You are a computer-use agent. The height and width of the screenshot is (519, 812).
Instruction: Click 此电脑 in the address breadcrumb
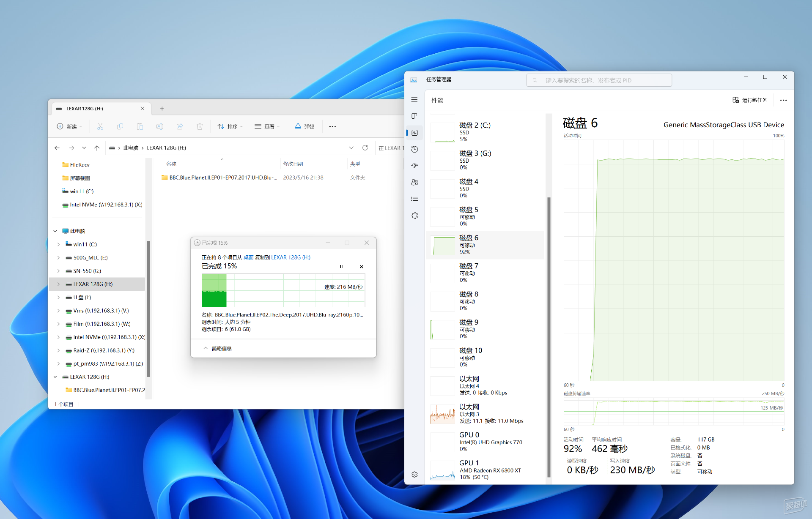coord(131,148)
